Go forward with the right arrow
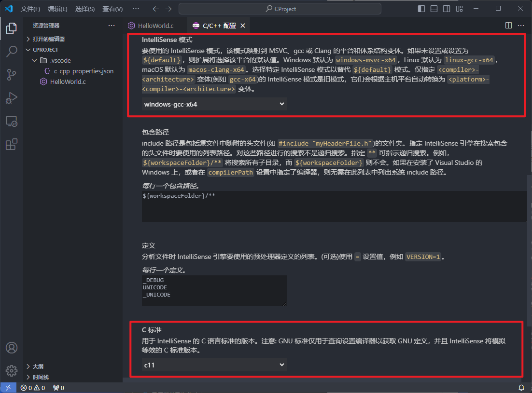The image size is (532, 393). coord(168,9)
